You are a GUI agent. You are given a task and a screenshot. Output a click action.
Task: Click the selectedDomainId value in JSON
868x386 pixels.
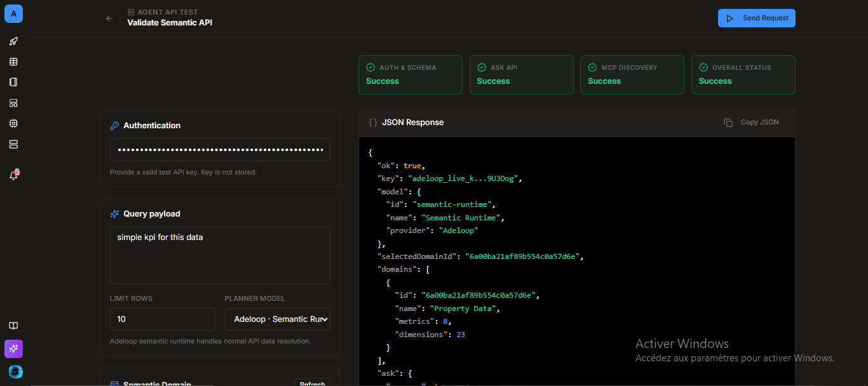pos(524,256)
